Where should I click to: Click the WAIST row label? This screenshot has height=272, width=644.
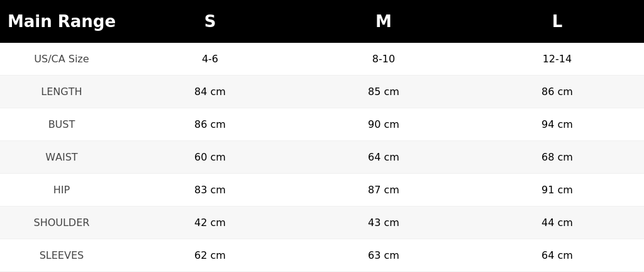click(x=62, y=157)
